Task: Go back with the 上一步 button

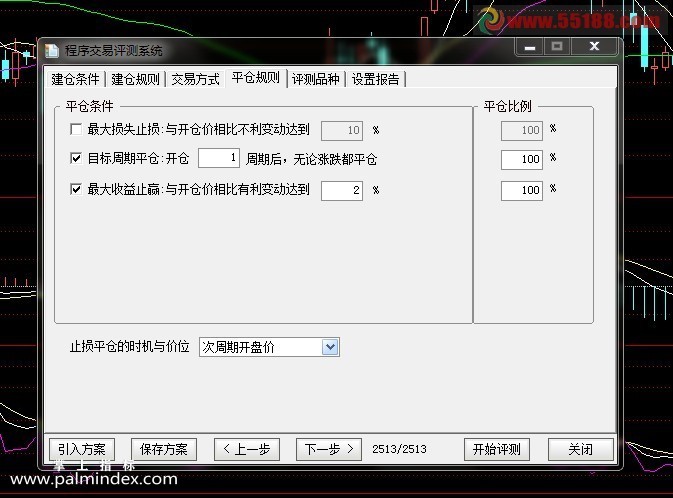Action: pos(247,449)
